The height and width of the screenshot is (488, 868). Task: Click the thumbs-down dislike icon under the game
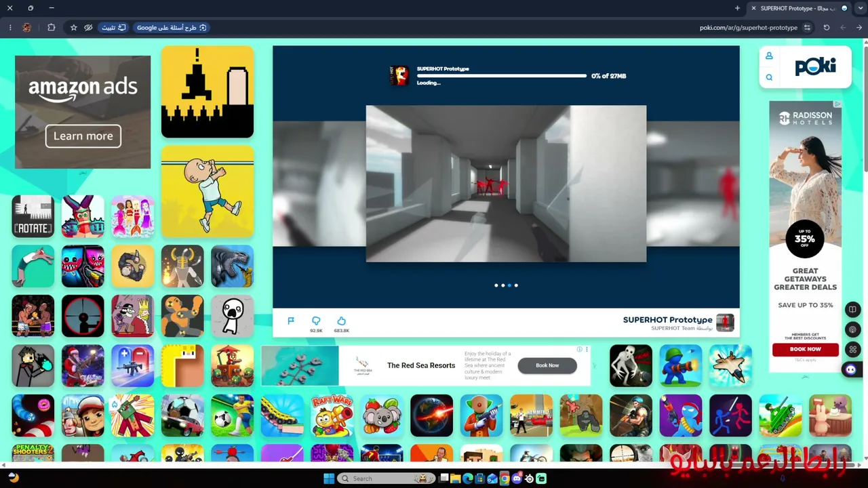[x=316, y=321]
